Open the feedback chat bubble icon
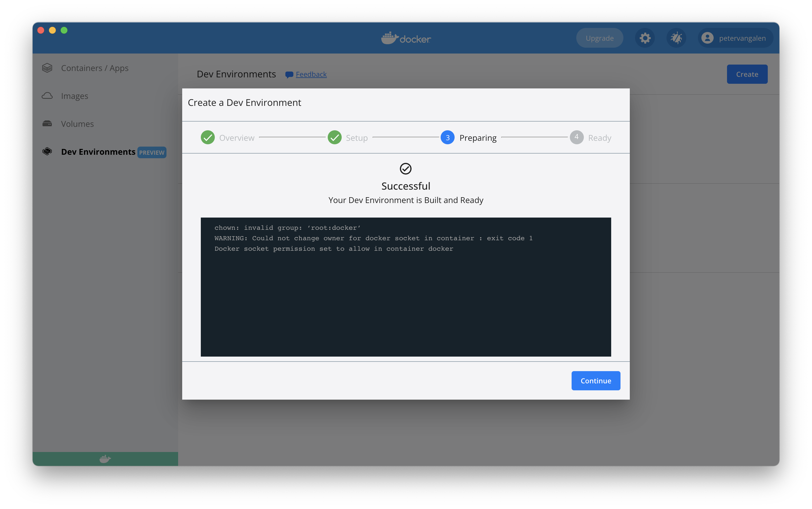 pos(289,74)
